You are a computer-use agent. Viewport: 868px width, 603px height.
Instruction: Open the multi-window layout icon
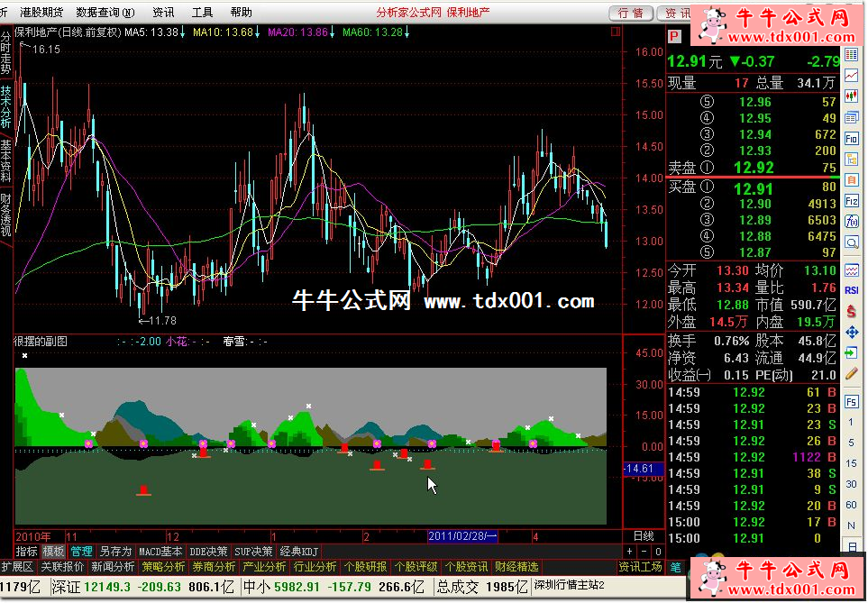tap(852, 117)
